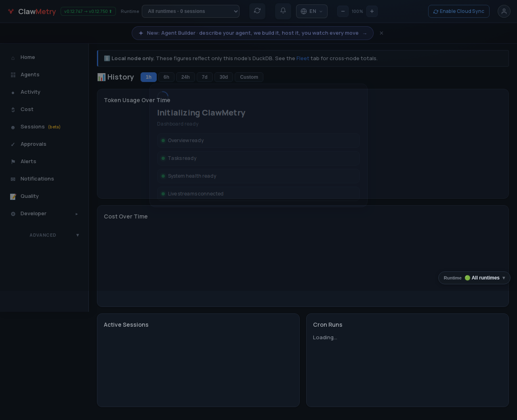Open the floating 'All runtimes' runtime picker
517x420 pixels.
[x=474, y=278]
